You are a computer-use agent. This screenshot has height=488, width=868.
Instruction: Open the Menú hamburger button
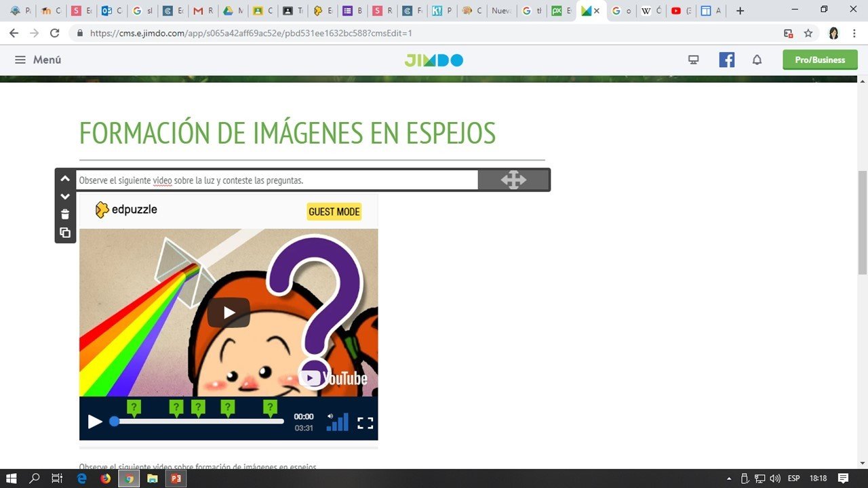pyautogui.click(x=38, y=60)
